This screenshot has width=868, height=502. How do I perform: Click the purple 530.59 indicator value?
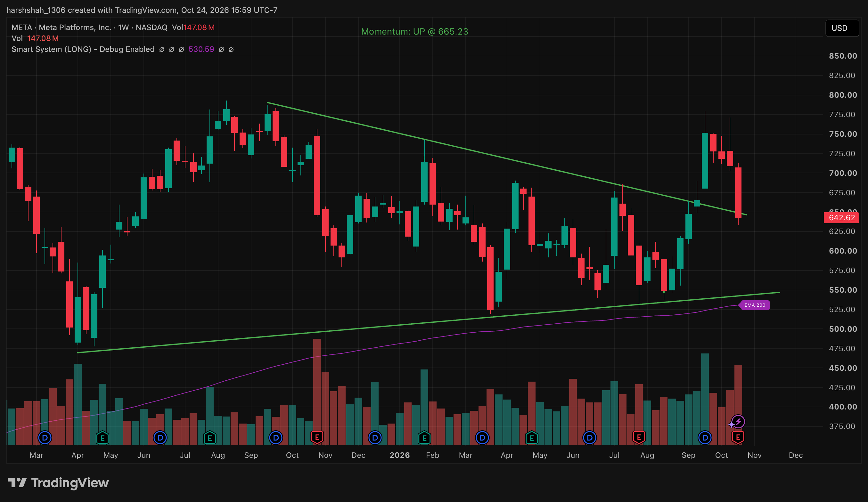[201, 49]
